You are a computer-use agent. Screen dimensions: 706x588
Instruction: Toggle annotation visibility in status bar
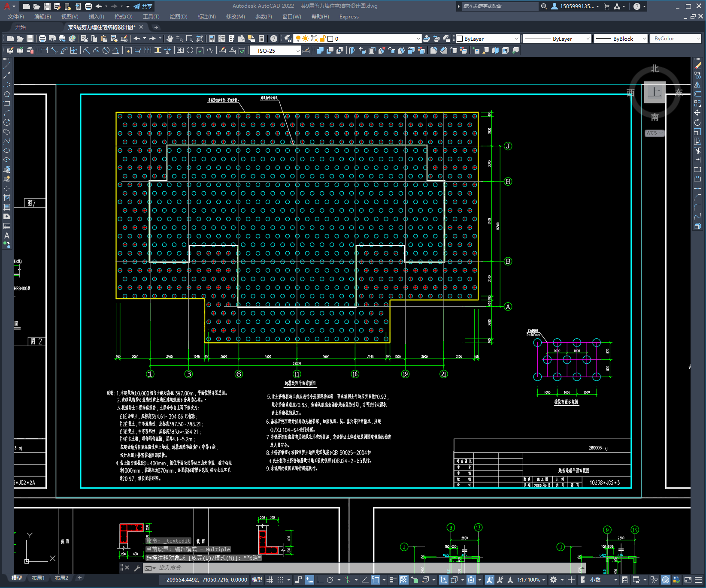coord(490,580)
